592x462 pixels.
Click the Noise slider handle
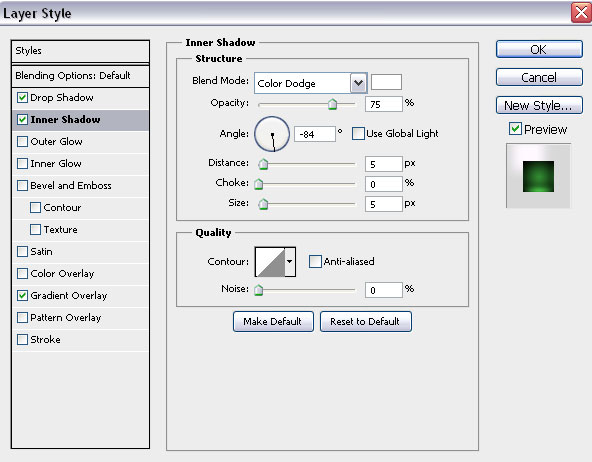[x=259, y=290]
